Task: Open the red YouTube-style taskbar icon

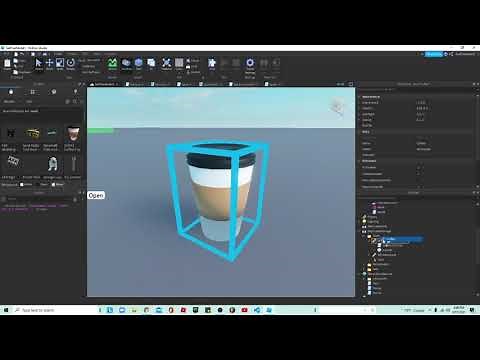Action: coord(244,310)
